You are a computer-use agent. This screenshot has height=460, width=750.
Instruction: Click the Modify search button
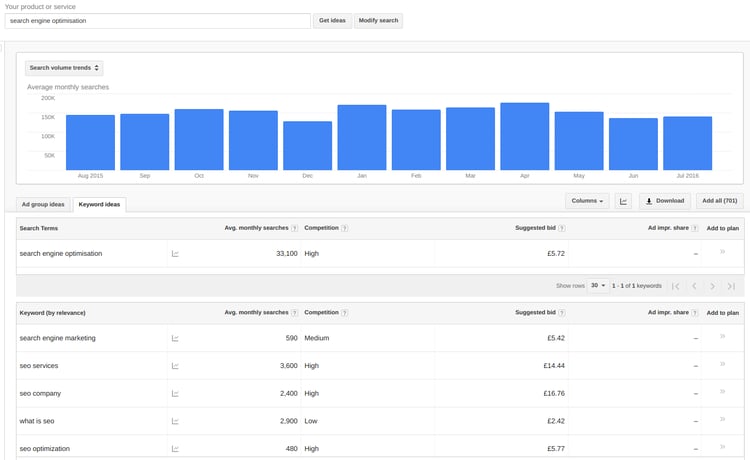pos(378,21)
